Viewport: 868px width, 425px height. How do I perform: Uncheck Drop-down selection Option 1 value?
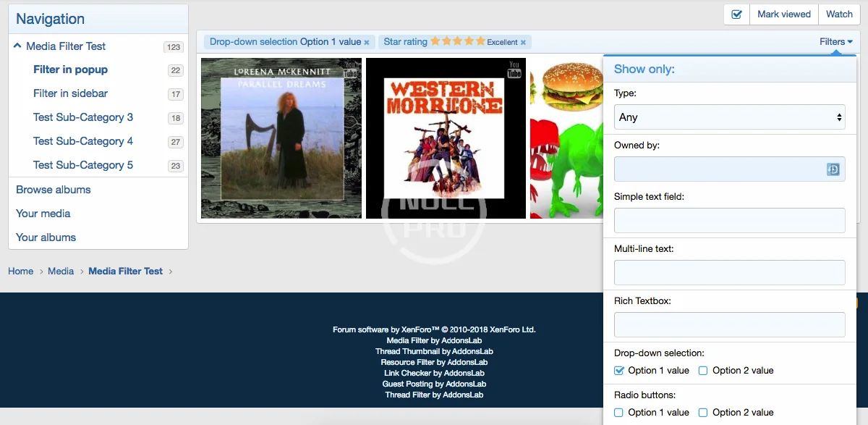(x=619, y=371)
